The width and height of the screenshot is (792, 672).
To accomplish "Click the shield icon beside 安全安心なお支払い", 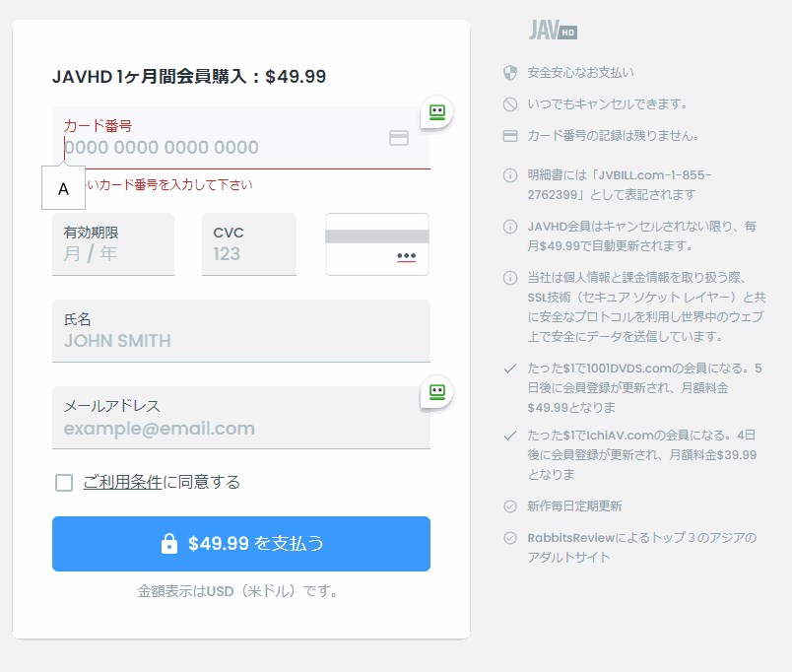I will 510,72.
